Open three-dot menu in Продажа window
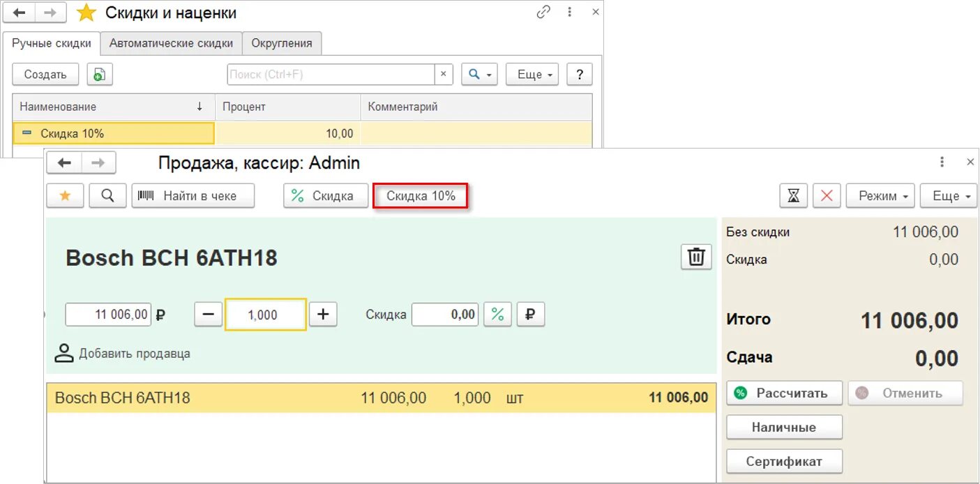Viewport: 980px width, 484px height. 942,162
